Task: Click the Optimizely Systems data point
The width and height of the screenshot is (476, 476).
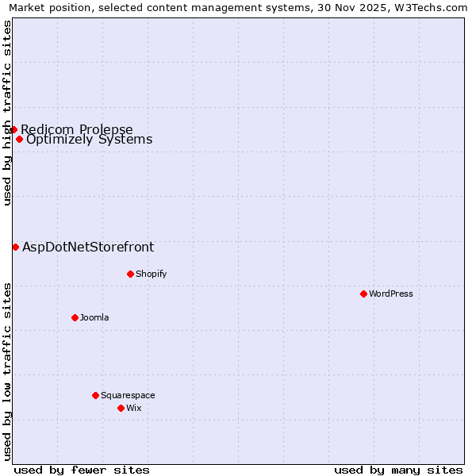Action: 19,140
